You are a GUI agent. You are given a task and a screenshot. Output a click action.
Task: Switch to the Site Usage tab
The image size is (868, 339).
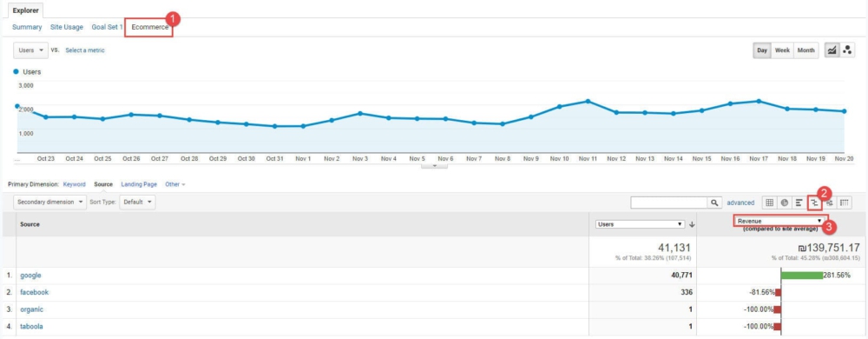[67, 27]
